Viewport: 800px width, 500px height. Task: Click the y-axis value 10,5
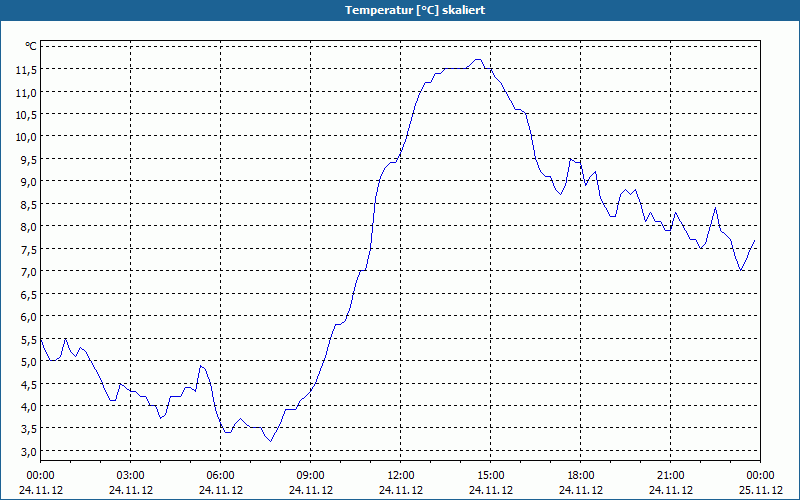(26, 115)
